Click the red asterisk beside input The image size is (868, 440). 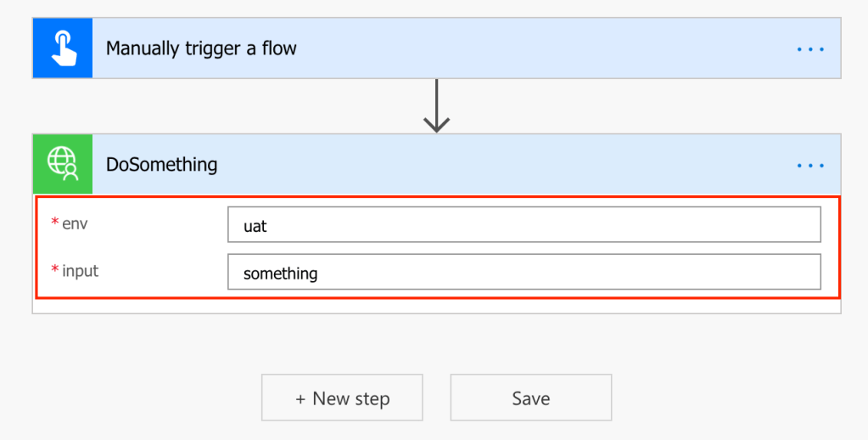pyautogui.click(x=55, y=270)
